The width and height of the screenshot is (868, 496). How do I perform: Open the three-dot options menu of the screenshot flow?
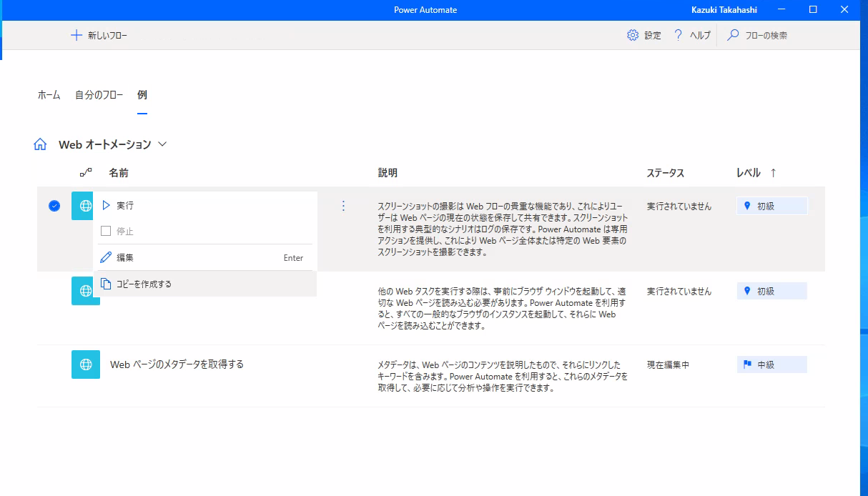point(344,205)
